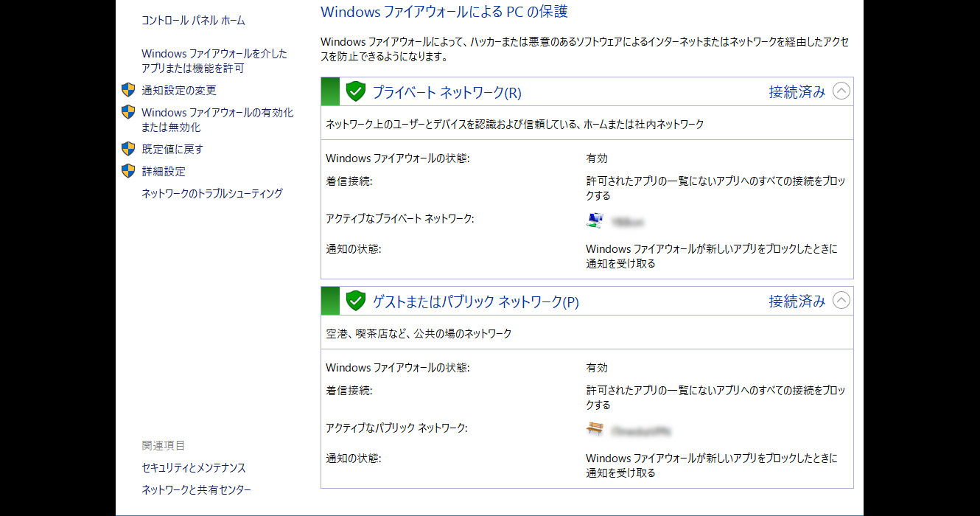The width and height of the screenshot is (980, 516).
Task: Click the プライベート ネットワーク(R) header title
Action: click(446, 93)
